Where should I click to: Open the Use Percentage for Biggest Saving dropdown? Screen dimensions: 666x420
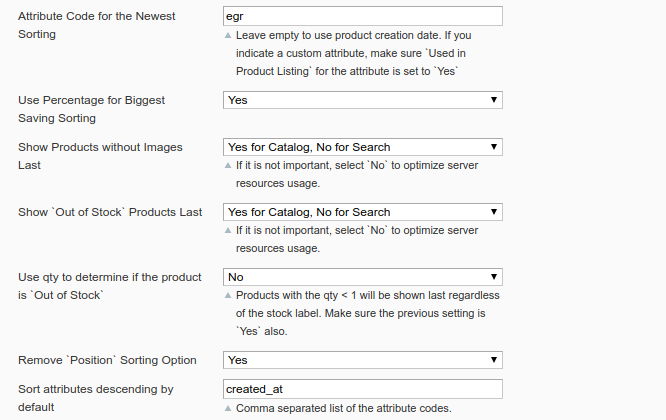(x=362, y=100)
